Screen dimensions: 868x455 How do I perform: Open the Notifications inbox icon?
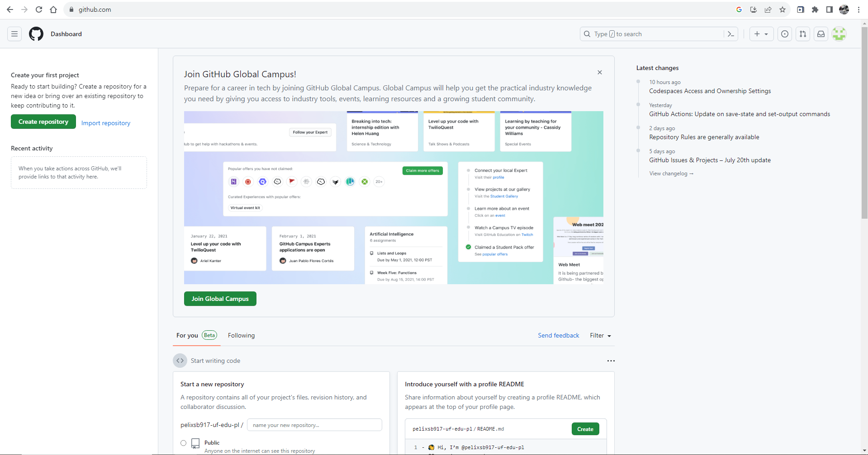click(x=821, y=34)
